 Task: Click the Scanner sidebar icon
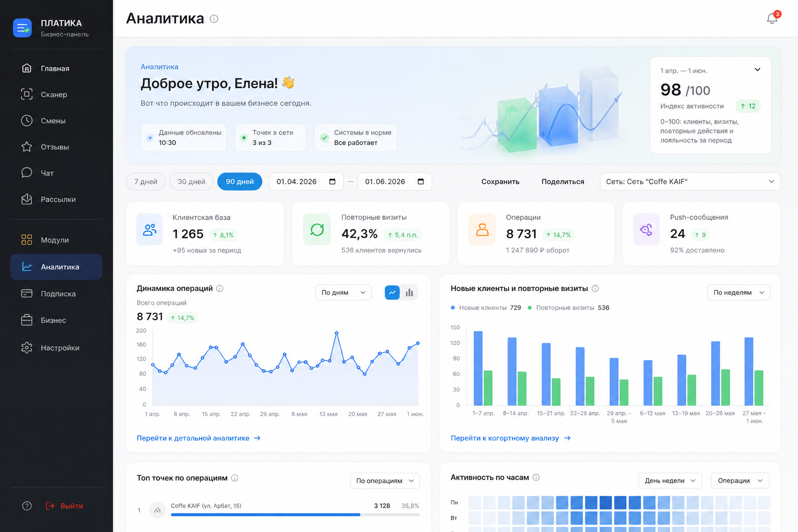26,94
